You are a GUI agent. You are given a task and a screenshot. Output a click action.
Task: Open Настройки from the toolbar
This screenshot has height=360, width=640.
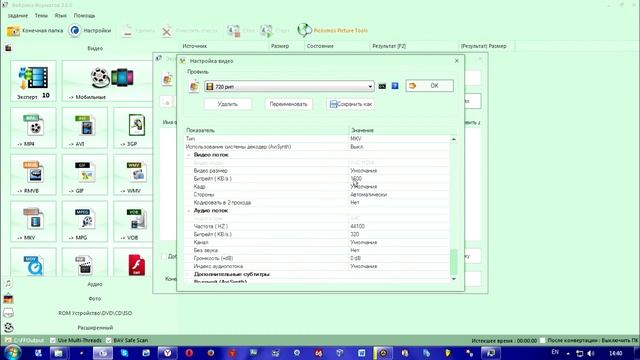point(90,31)
